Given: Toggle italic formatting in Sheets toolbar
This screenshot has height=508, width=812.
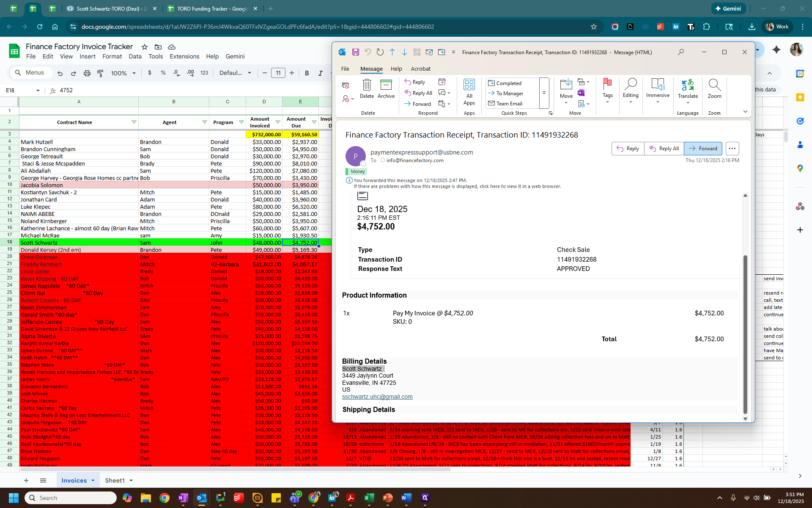Looking at the screenshot, I should pyautogui.click(x=320, y=73).
